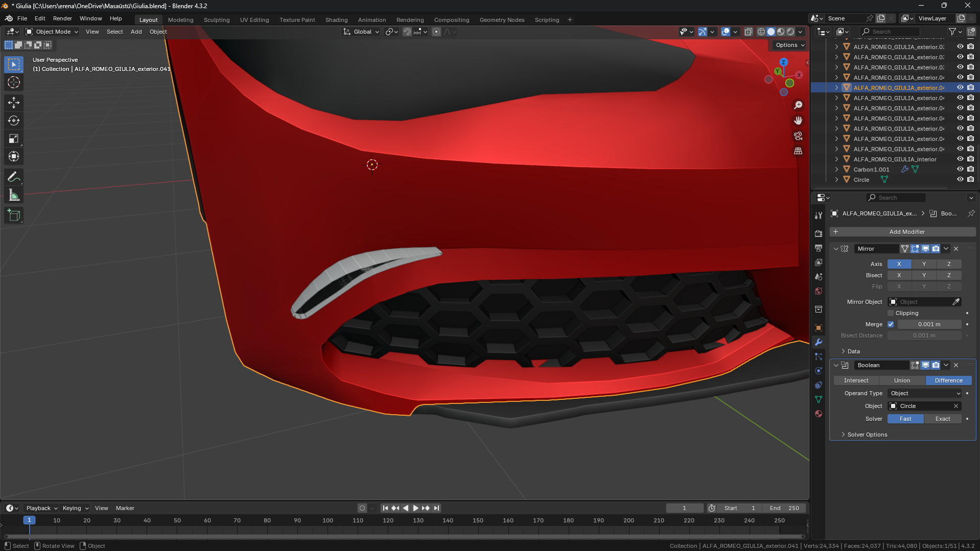Click the viewport zoom magnifier icon
The width and height of the screenshot is (980, 551).
798,105
